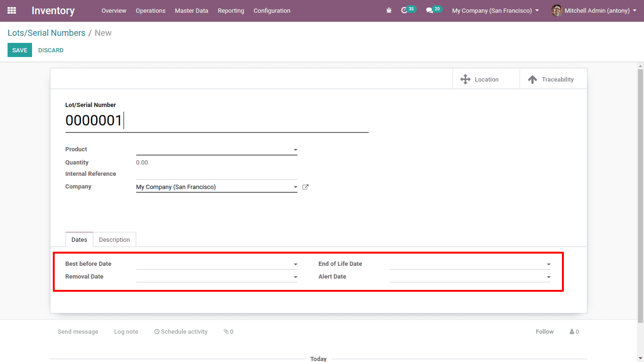Click the Traceability stat button
The height and width of the screenshot is (362, 644).
pos(553,79)
